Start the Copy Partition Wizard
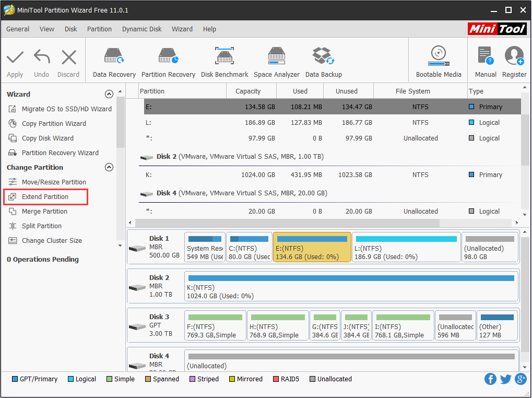Image resolution: width=532 pixels, height=398 pixels. [x=47, y=123]
